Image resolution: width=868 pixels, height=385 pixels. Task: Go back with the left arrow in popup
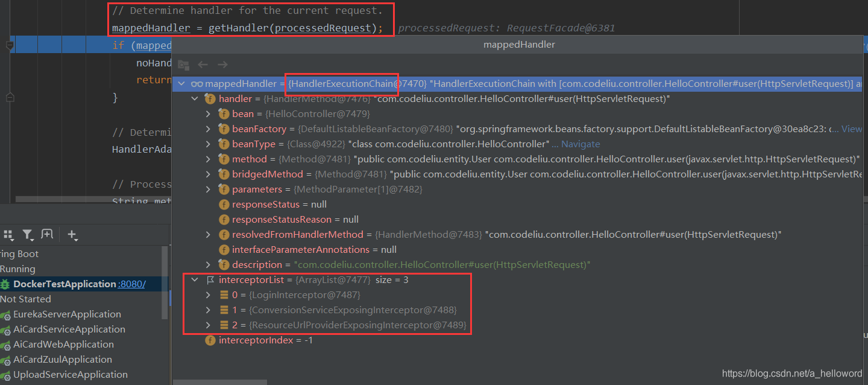203,65
